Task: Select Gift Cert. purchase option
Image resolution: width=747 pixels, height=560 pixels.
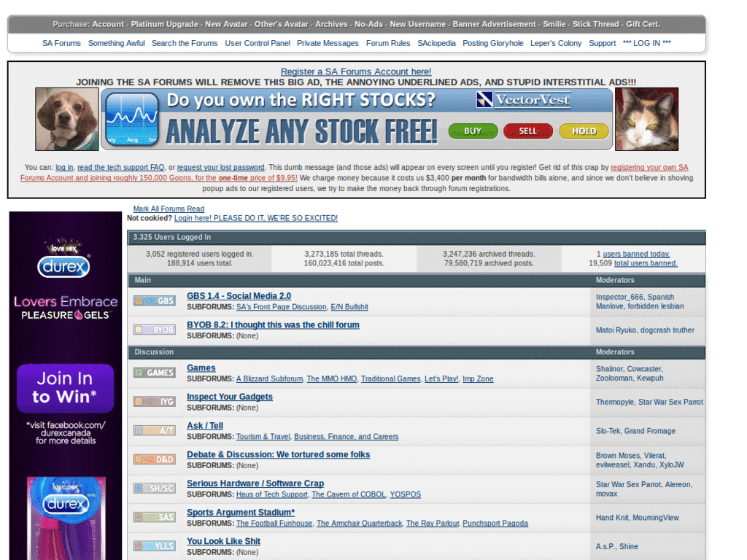Action: [x=643, y=24]
